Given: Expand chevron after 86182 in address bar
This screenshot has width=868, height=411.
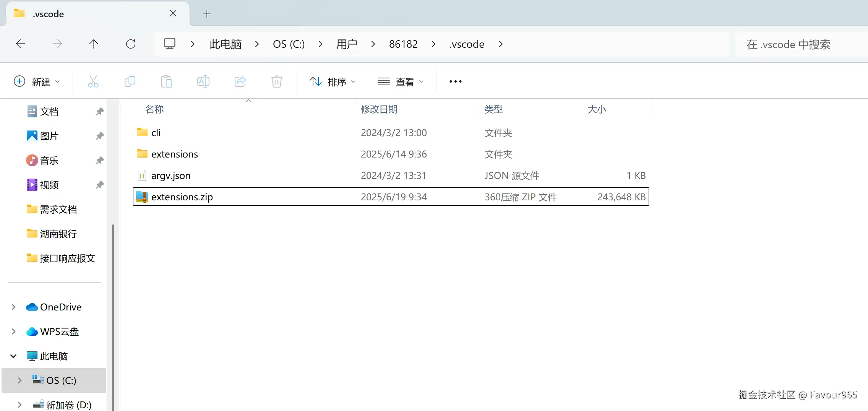Looking at the screenshot, I should [433, 44].
